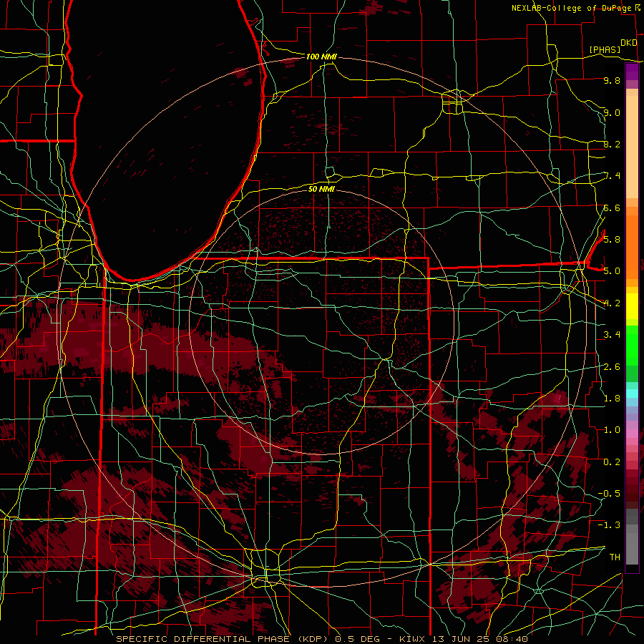This screenshot has height=644, width=644.
Task: Pick the pink segment of the color bar
Action: [632, 432]
